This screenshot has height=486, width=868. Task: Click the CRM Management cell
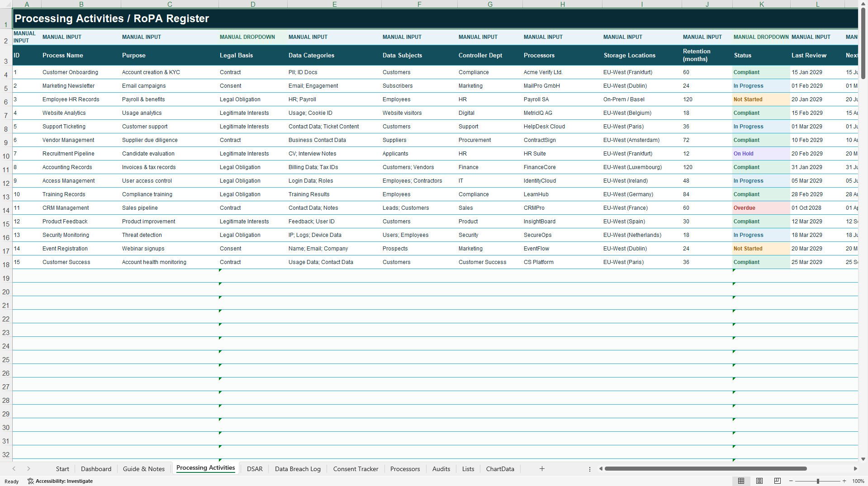(x=81, y=208)
